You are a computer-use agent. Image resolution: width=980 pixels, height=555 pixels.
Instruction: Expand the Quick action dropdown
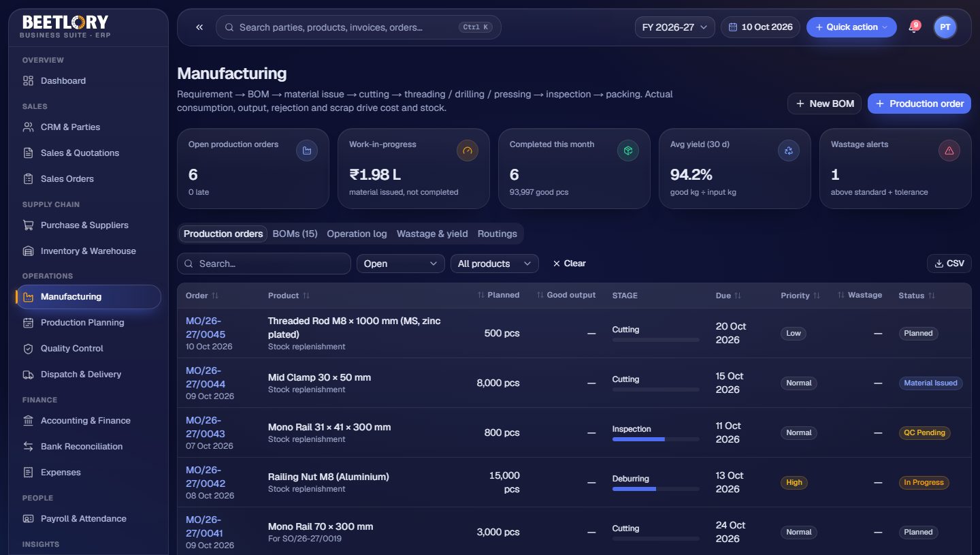click(x=851, y=27)
